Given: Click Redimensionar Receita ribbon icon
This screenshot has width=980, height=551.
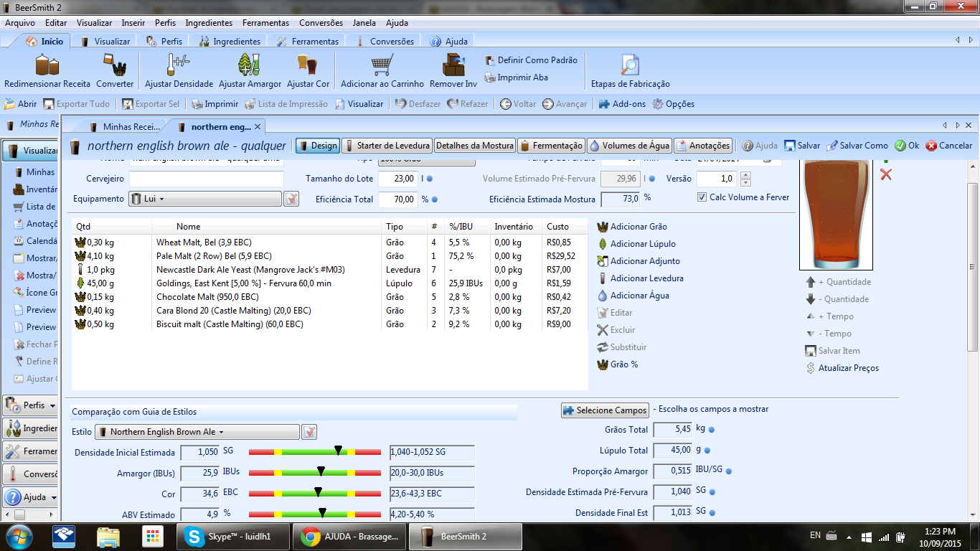Looking at the screenshot, I should pos(47,72).
